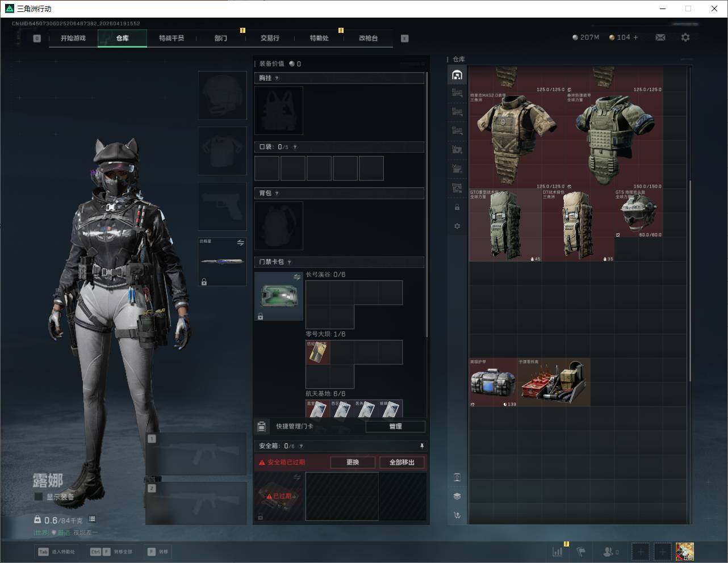728x563 pixels.
Task: Select the keycard under 零号大坝
Action: coord(318,352)
